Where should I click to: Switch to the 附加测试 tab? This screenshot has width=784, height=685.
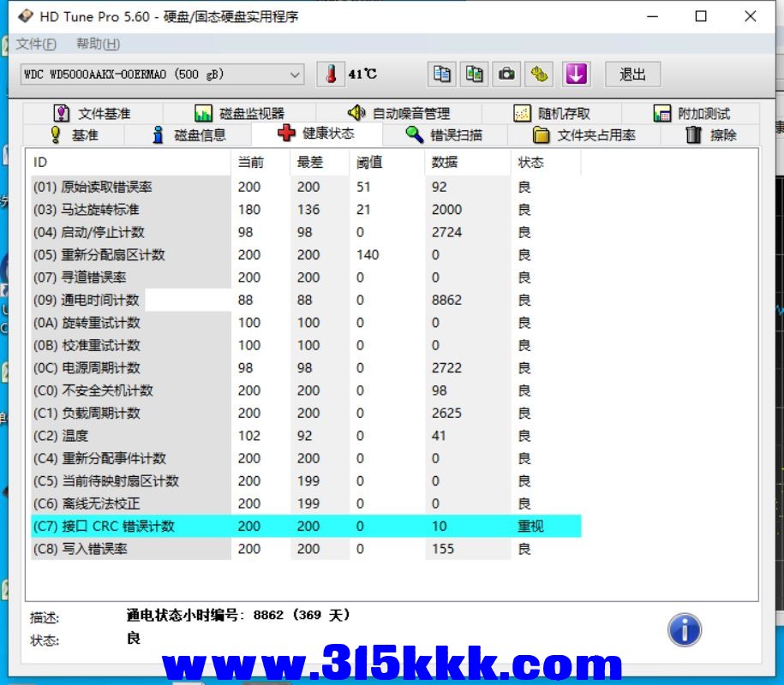coord(691,113)
